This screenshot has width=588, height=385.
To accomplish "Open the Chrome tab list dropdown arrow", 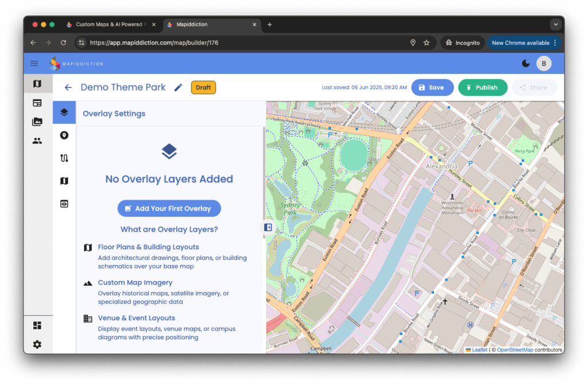I will click(555, 25).
